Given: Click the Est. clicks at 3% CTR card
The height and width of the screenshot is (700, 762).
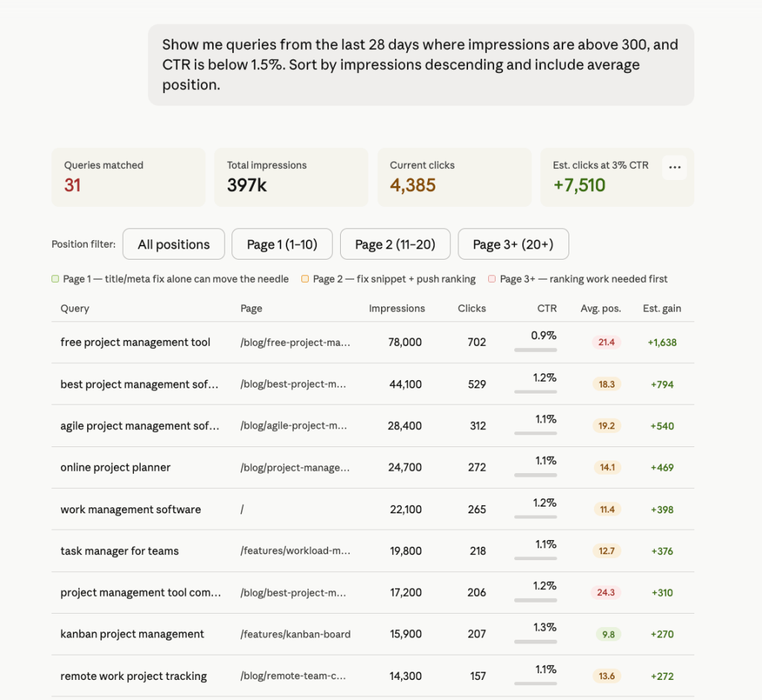Looking at the screenshot, I should coord(617,177).
